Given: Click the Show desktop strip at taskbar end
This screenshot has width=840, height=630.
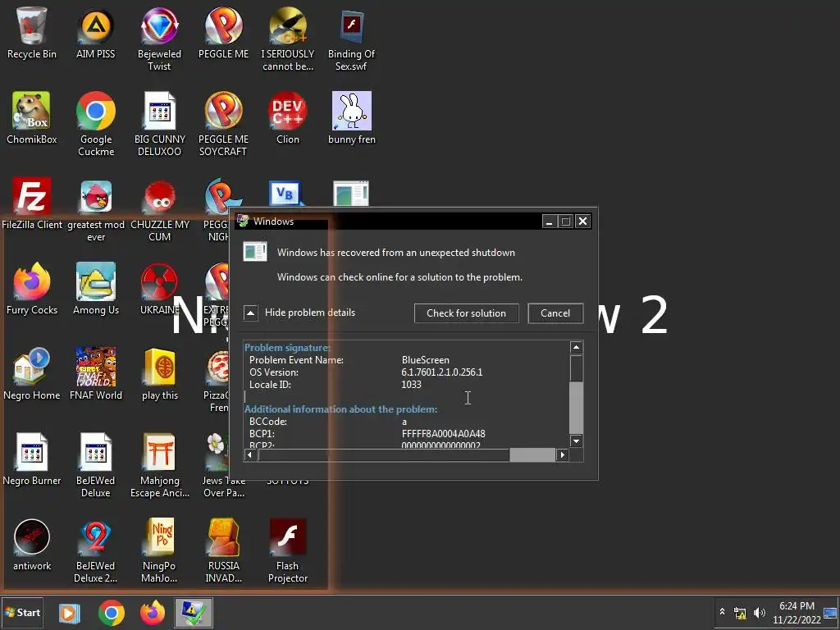Looking at the screenshot, I should [830, 612].
